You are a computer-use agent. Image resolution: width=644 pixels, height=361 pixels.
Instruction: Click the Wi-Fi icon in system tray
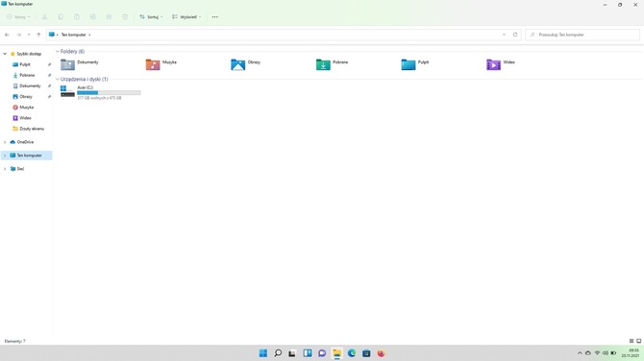point(597,352)
